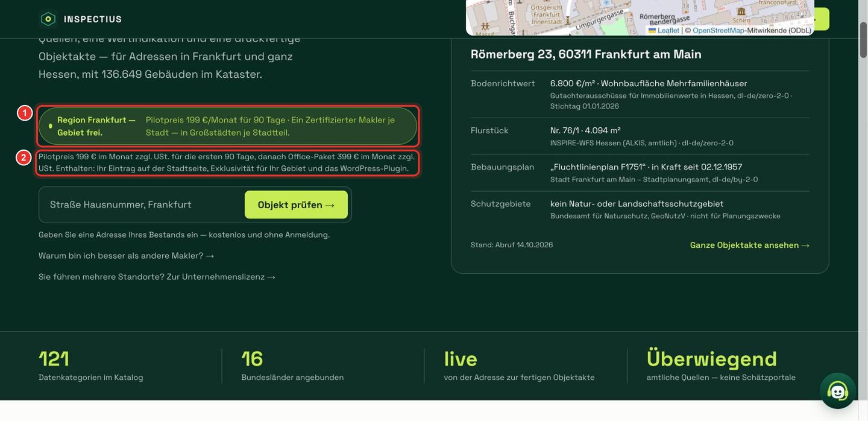Follow 'Warum bin ich besser als andere Makler?' link
Image resolution: width=868 pixels, height=421 pixels.
(127, 256)
